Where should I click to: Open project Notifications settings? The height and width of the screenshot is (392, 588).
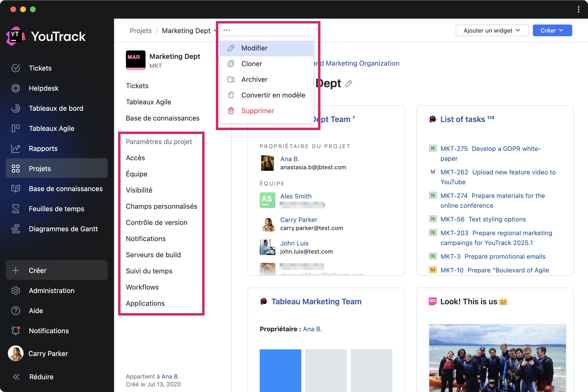click(146, 238)
